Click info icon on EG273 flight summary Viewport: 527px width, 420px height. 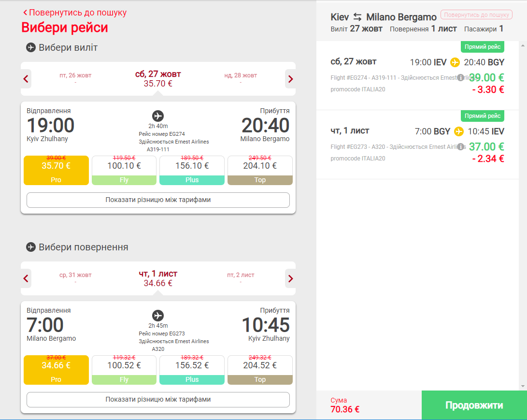point(461,146)
